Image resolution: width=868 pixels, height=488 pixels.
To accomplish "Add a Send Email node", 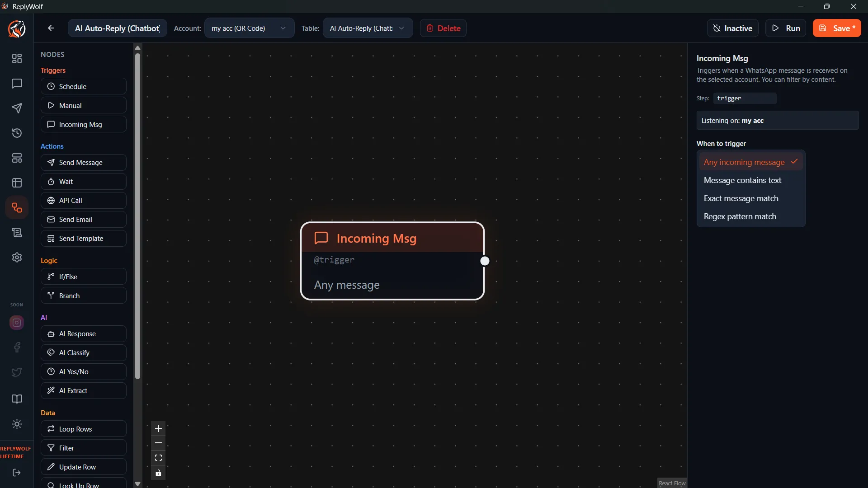I will (x=84, y=219).
